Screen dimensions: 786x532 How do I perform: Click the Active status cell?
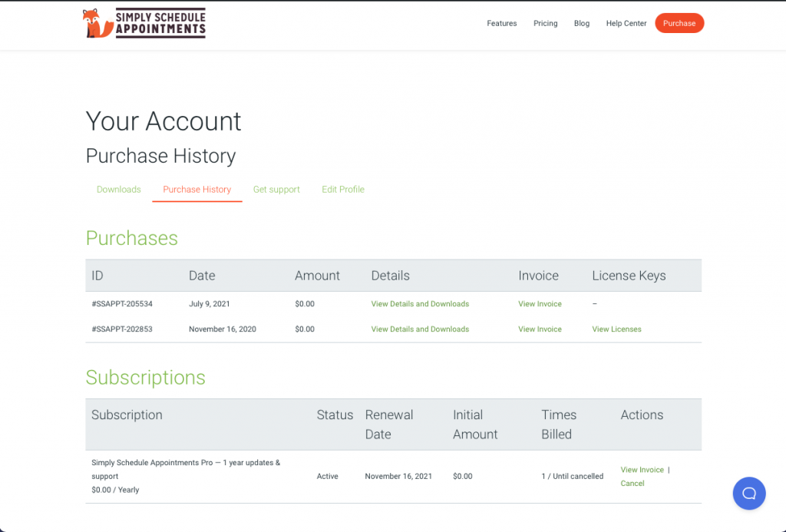[327, 476]
